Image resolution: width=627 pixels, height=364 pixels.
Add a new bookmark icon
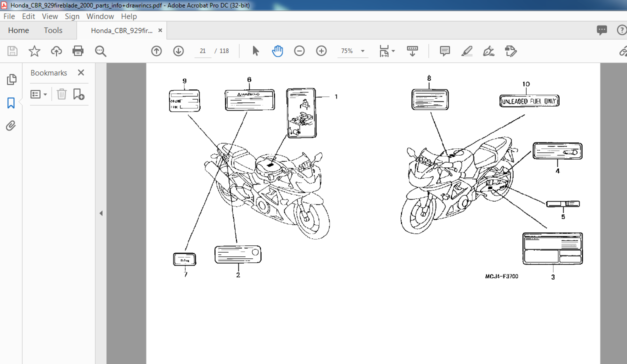[79, 94]
